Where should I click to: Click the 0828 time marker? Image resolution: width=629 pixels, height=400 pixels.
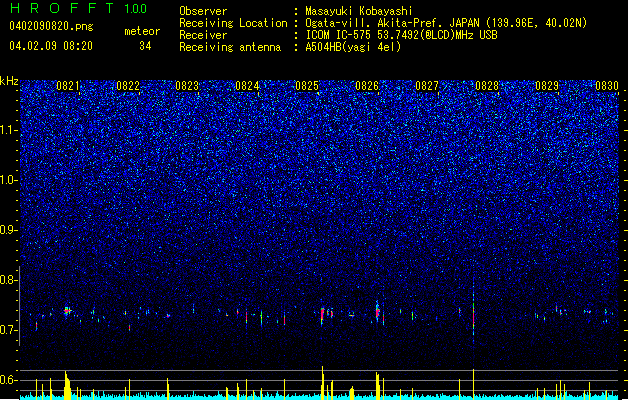click(x=487, y=86)
